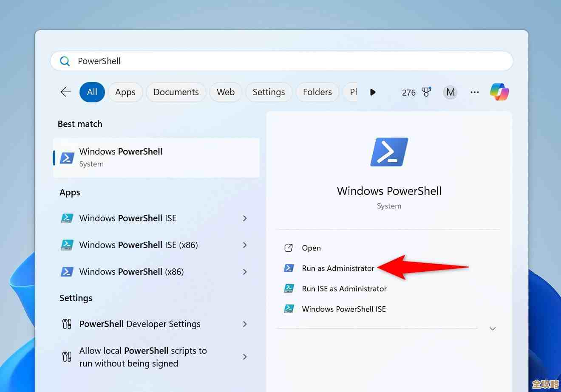
Task: Click the Open icon in the preview pane
Action: pos(289,248)
